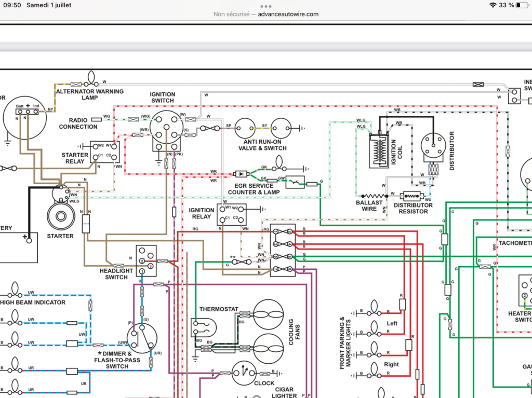
Task: Click the fuse box block
Action: coord(283,250)
